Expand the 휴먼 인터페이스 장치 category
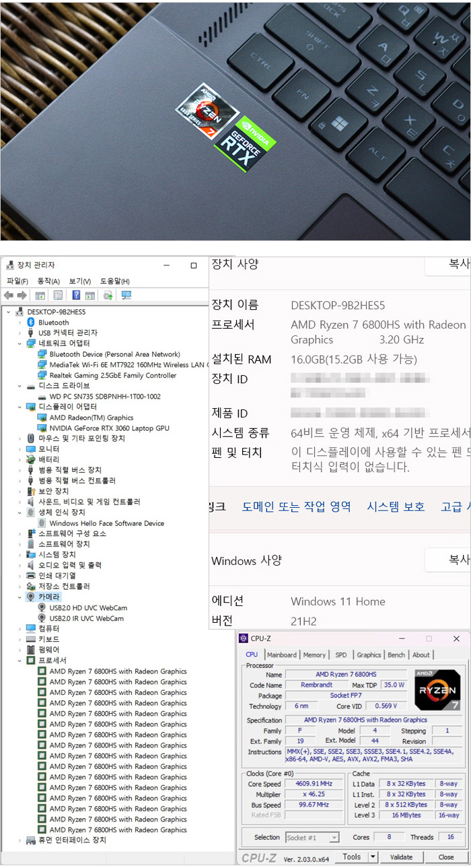Image resolution: width=471 pixels, height=868 pixels. point(20,840)
